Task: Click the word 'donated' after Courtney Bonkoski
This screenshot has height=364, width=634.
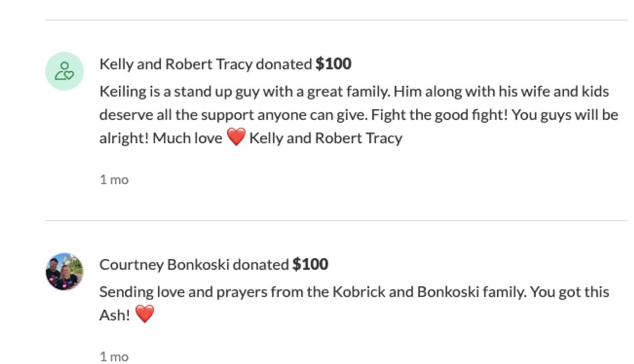Action: point(261,265)
